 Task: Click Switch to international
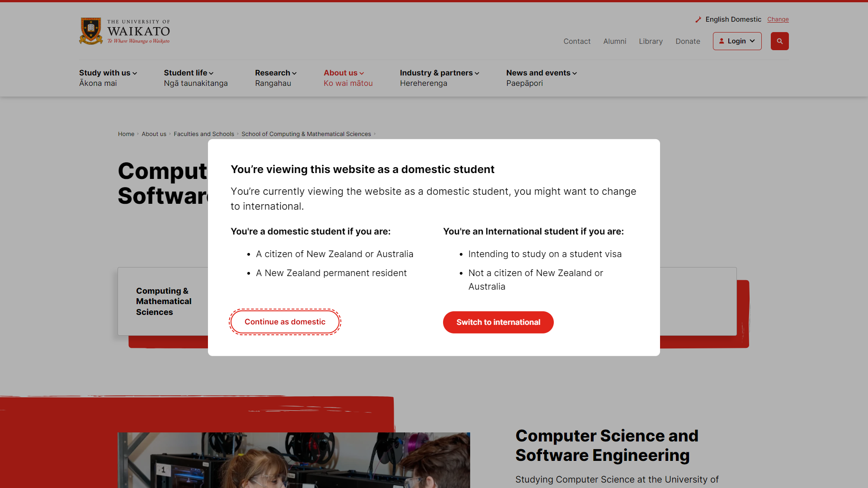(498, 322)
